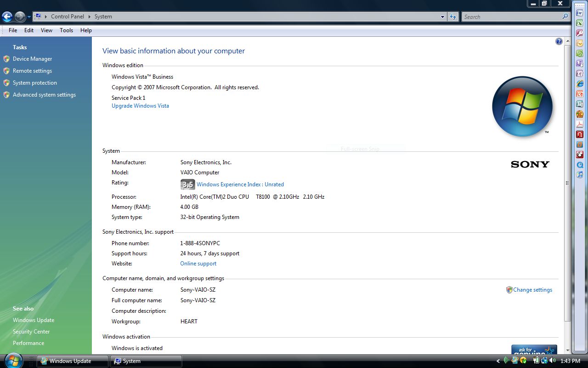Open the Windows Start orb
Screen dimensions: 588x368
click(x=13, y=360)
